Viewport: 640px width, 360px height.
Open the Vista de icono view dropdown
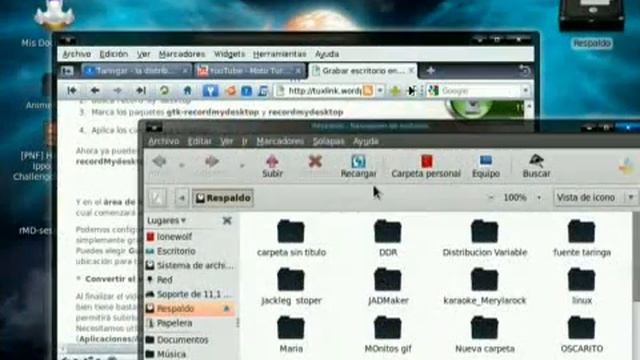coord(596,198)
